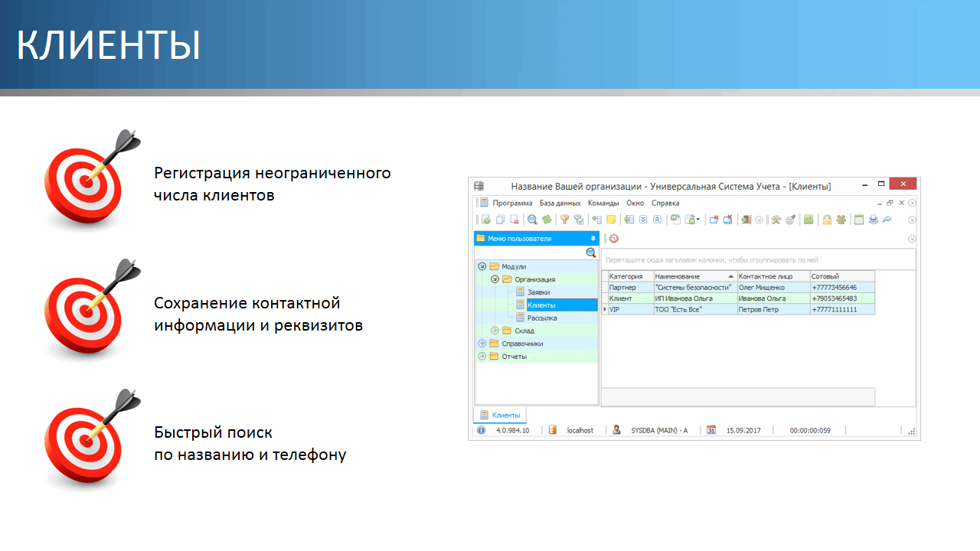Collapse the Модули tree node
This screenshot has height=551, width=980.
(x=482, y=266)
